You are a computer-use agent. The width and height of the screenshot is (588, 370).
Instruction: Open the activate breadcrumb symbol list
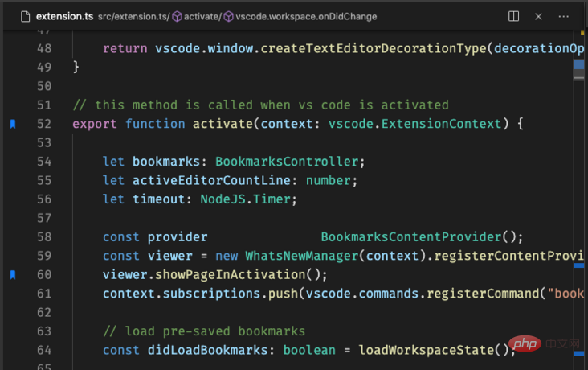click(202, 16)
